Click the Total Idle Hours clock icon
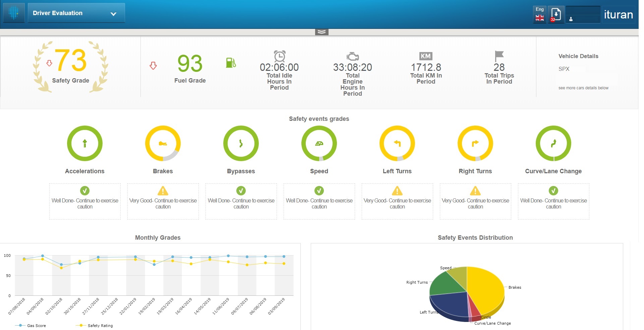 (279, 56)
